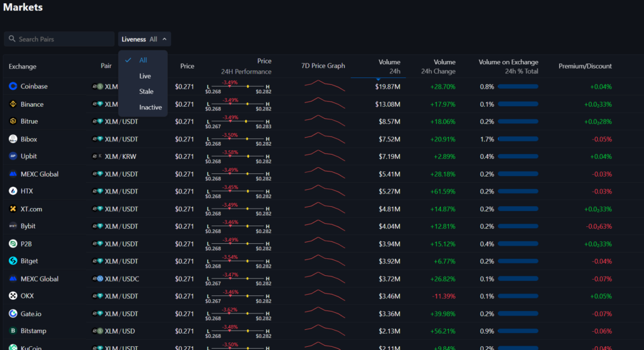
Task: Click the OKX exchange logo icon
Action: click(x=13, y=296)
